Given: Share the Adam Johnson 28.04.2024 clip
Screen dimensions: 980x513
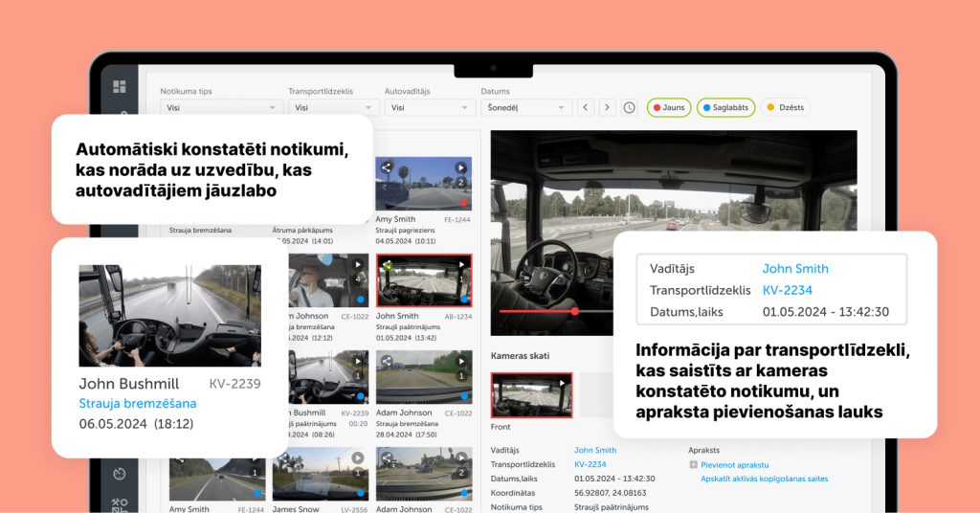Looking at the screenshot, I should (x=387, y=361).
